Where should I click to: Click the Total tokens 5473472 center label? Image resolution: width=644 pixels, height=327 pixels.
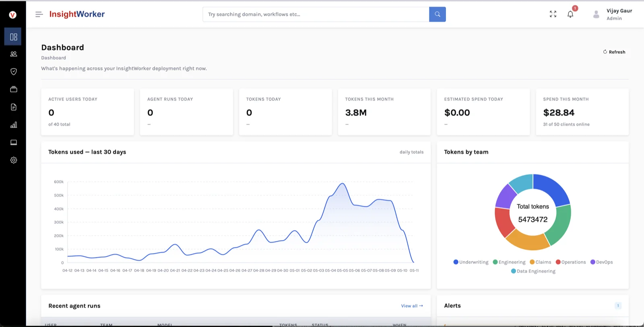pyautogui.click(x=533, y=213)
